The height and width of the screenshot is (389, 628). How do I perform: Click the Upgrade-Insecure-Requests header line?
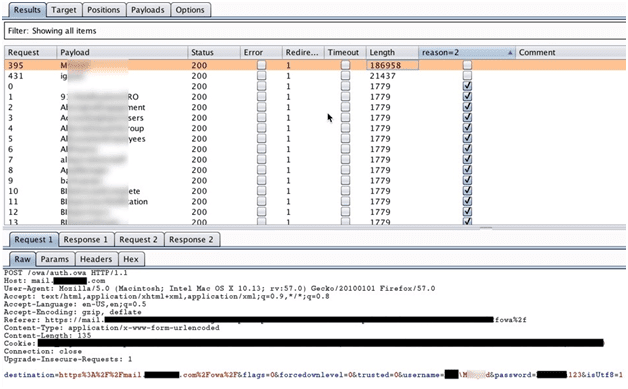pyautogui.click(x=68, y=359)
